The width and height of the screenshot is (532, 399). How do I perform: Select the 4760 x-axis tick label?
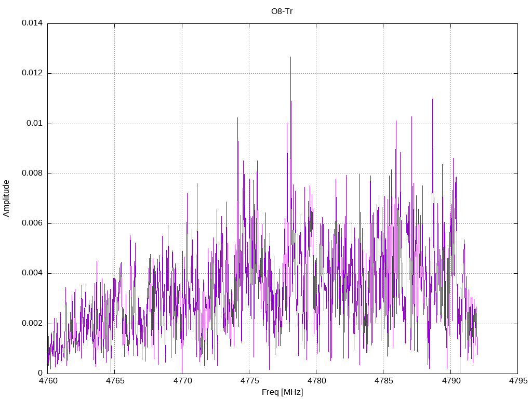click(48, 381)
